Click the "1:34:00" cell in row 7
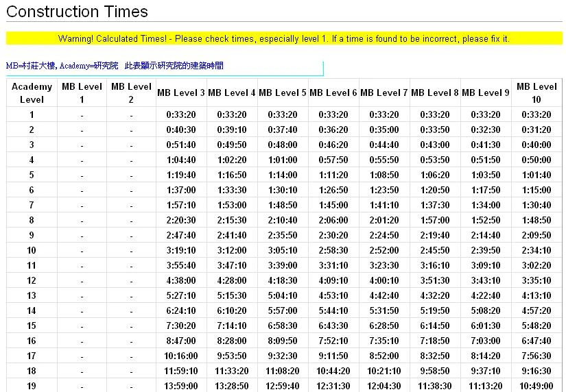This screenshot has height=392, width=566. click(x=486, y=205)
